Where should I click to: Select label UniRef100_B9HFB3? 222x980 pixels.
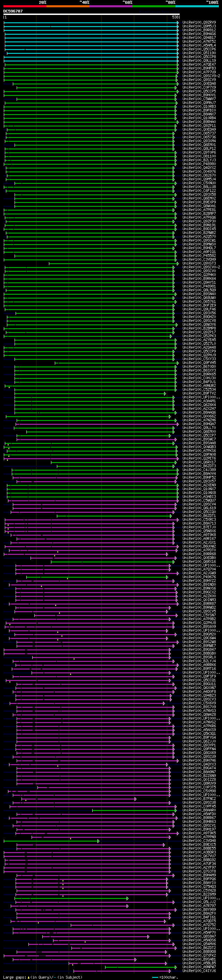point(199,68)
